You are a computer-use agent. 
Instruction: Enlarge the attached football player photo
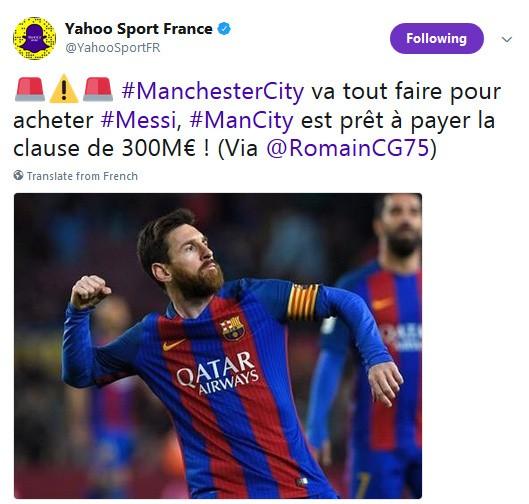(x=218, y=346)
